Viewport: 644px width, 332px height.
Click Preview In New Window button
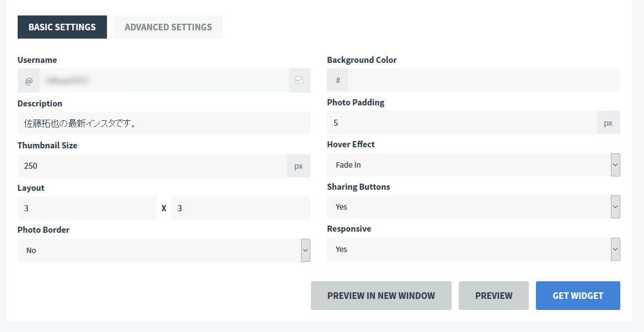click(x=381, y=296)
